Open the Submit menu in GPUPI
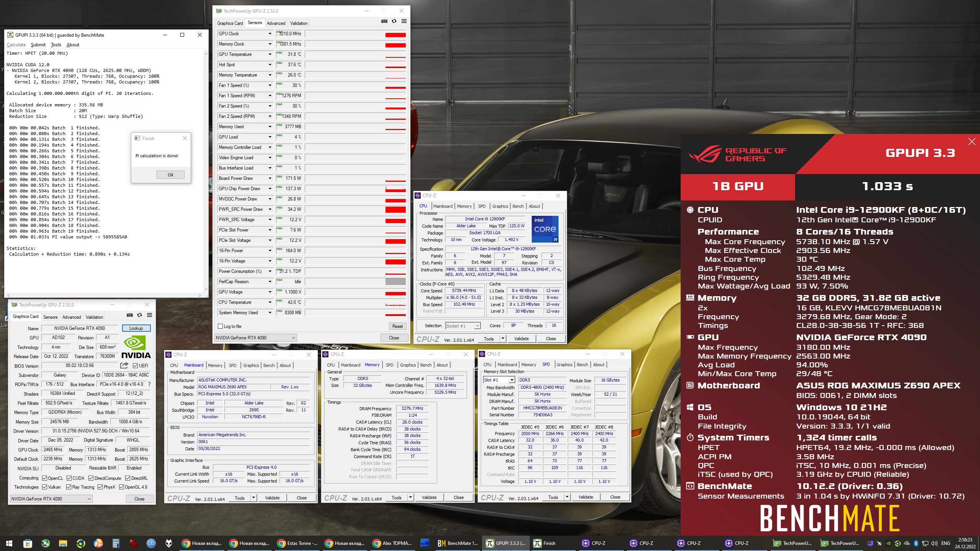Viewport: 980px width, 551px height. pyautogui.click(x=38, y=45)
